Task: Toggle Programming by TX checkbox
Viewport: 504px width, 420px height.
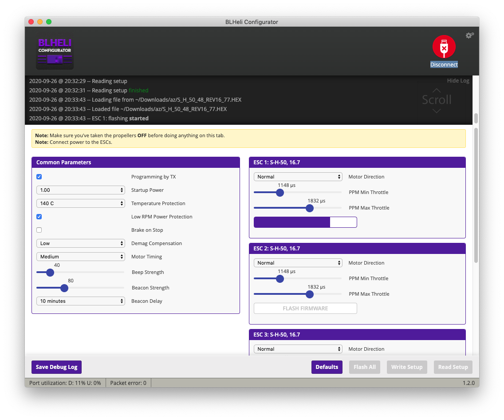Action: 39,177
